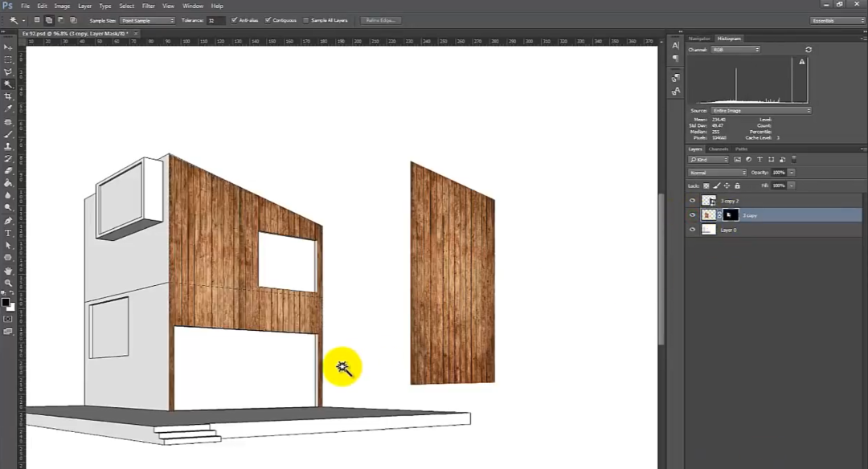Image resolution: width=868 pixels, height=469 pixels.
Task: Open the blend mode Normal dropdown
Action: coord(718,173)
